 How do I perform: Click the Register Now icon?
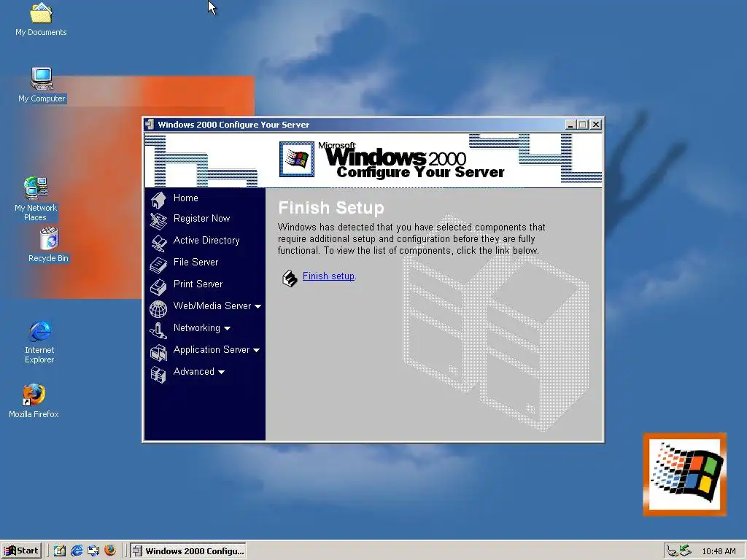158,221
